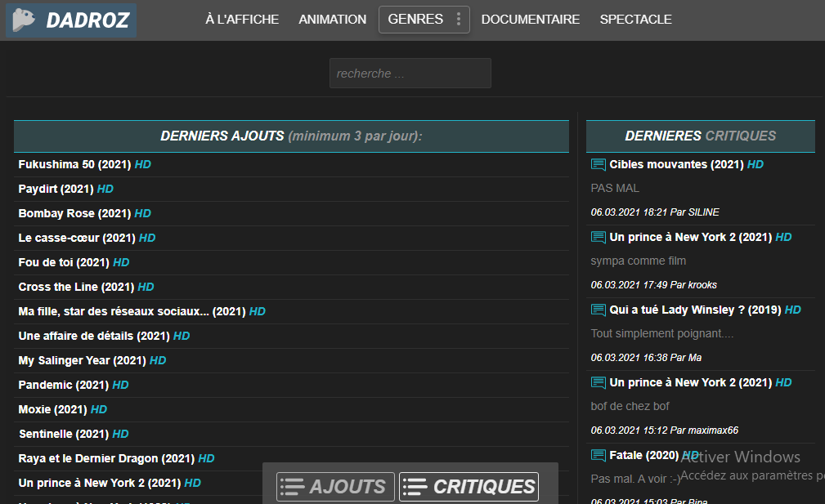The image size is (825, 504).
Task: Open Cross the Line (2021)
Action: pyautogui.click(x=76, y=287)
